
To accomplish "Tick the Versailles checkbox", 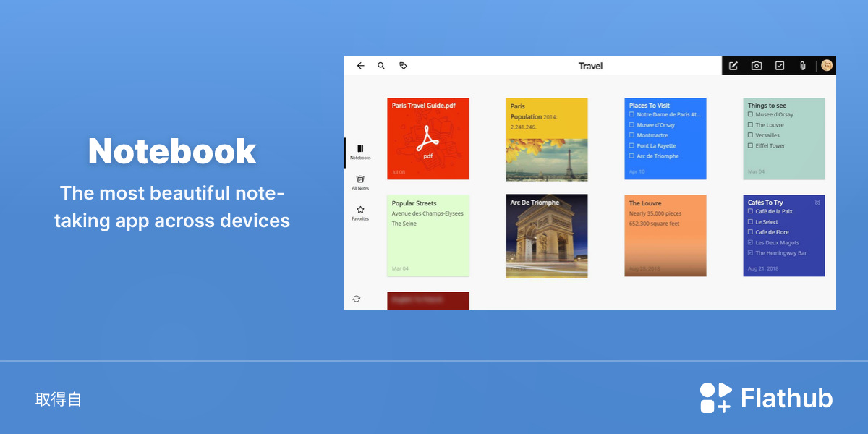I will tap(750, 135).
